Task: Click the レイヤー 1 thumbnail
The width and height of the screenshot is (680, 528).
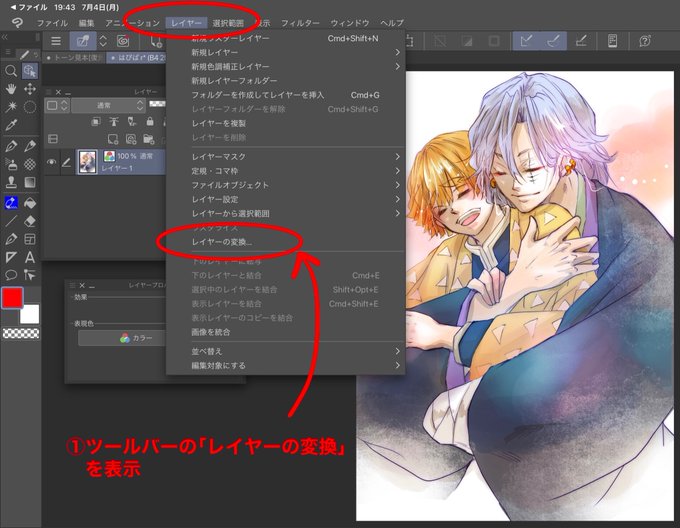Action: 88,162
